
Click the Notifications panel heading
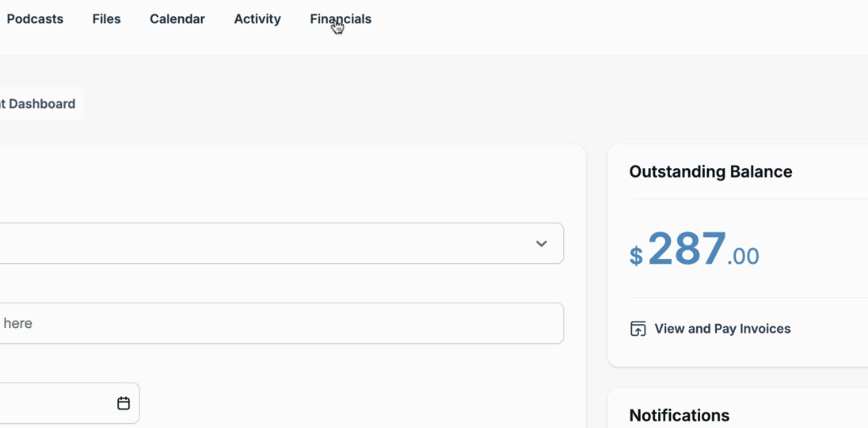click(679, 415)
